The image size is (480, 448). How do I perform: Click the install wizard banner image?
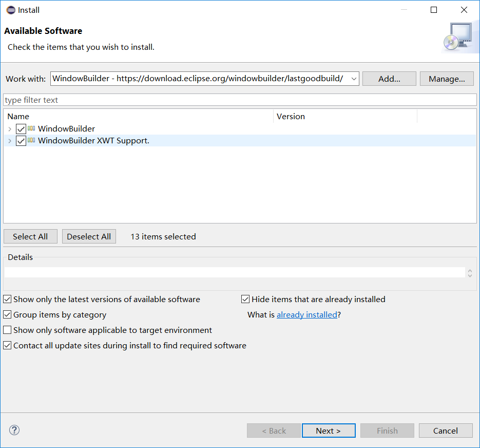pos(460,36)
